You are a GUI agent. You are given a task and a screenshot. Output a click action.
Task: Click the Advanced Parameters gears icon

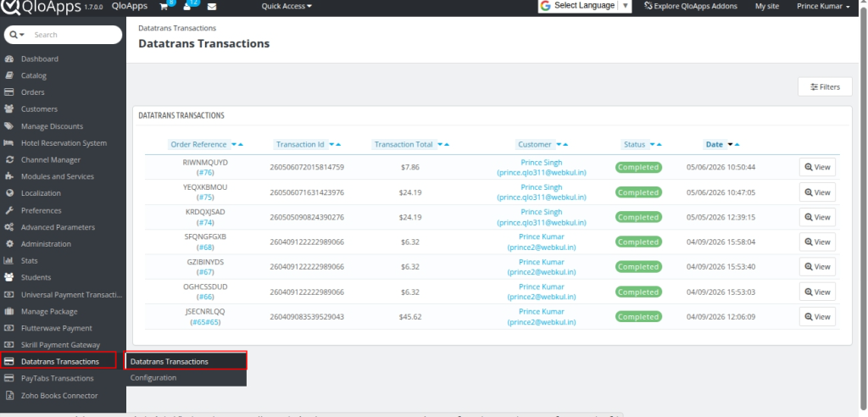pyautogui.click(x=8, y=227)
